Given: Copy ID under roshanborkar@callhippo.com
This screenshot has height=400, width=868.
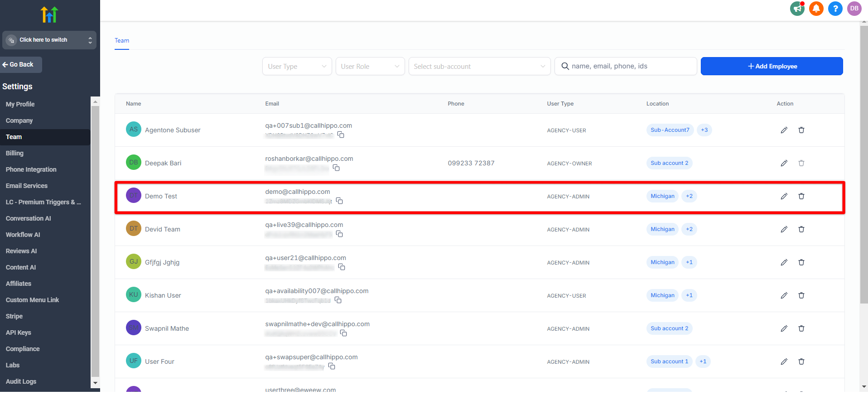Looking at the screenshot, I should [336, 168].
